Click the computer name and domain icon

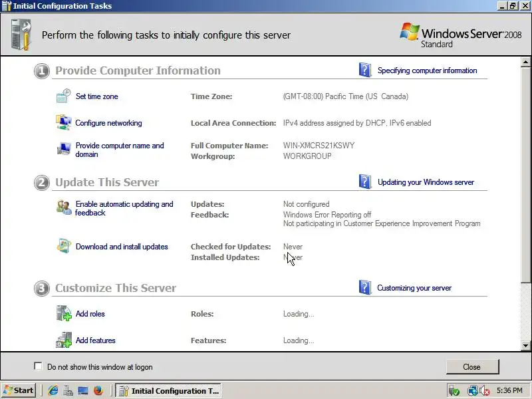click(63, 148)
